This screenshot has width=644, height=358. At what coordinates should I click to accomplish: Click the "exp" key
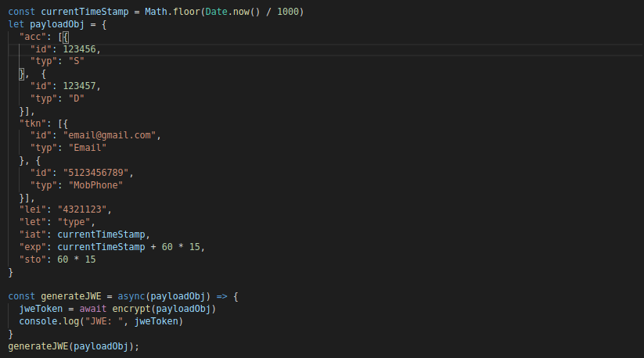[x=33, y=247]
